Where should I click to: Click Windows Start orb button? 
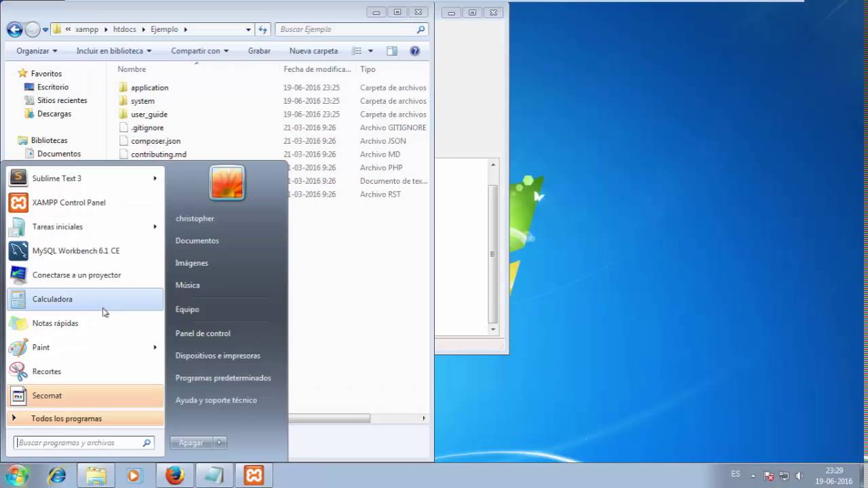pos(16,476)
